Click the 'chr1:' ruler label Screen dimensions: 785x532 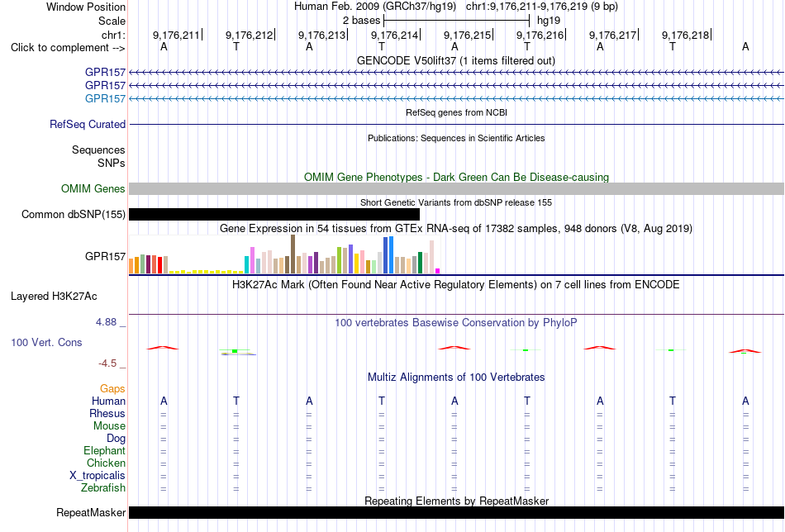click(113, 35)
